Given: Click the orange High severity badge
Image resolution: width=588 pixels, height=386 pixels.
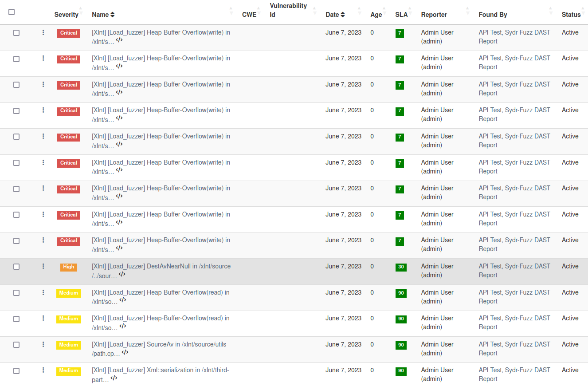Looking at the screenshot, I should [69, 267].
